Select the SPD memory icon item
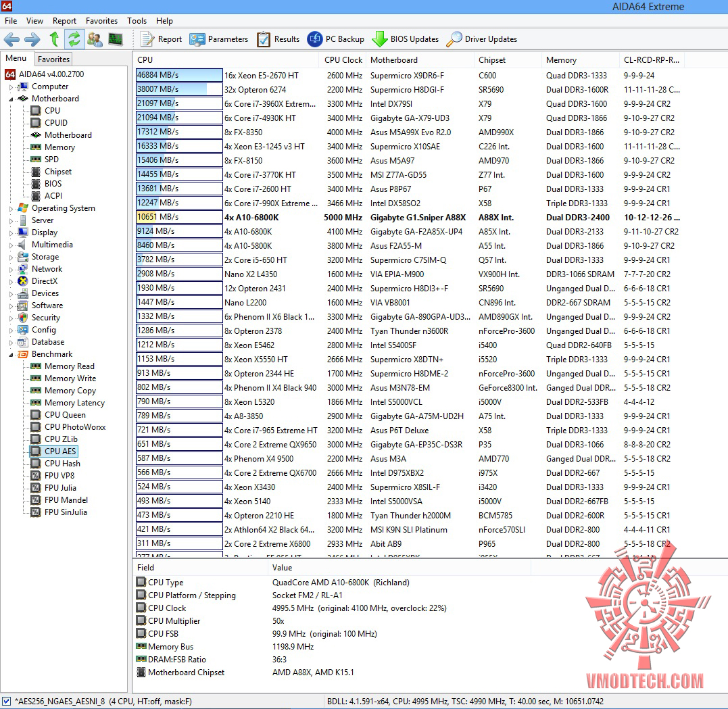 click(36, 160)
